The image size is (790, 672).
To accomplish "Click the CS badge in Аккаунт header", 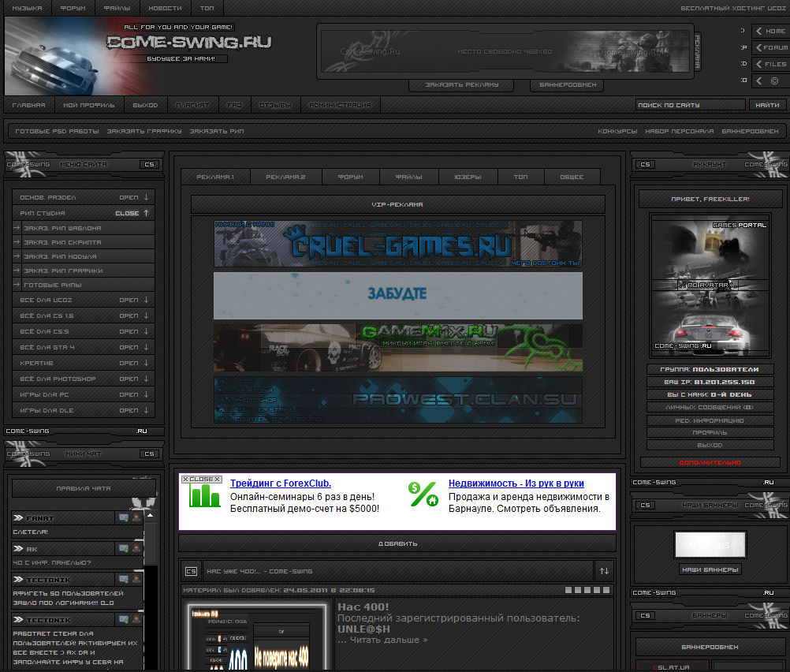I will (646, 164).
